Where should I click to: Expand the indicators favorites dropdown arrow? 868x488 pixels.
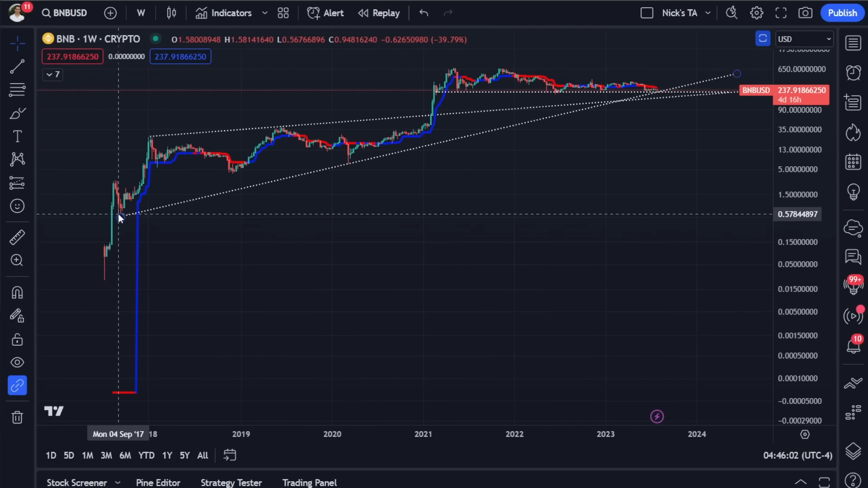point(265,13)
